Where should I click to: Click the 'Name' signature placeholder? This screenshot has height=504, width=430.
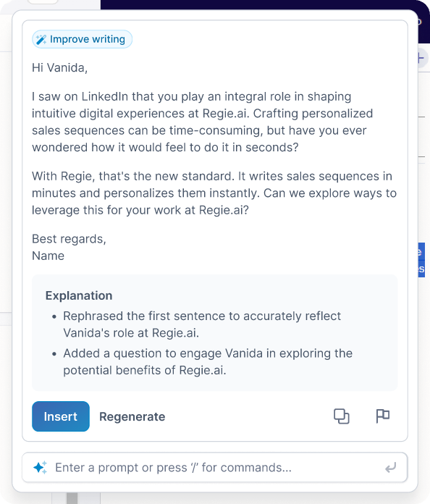[x=49, y=256]
